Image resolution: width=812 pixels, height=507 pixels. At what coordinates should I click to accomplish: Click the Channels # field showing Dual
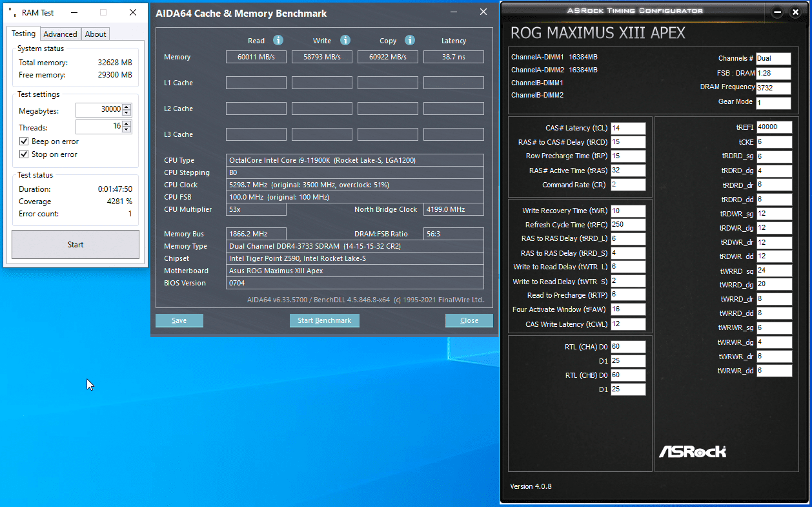click(773, 59)
